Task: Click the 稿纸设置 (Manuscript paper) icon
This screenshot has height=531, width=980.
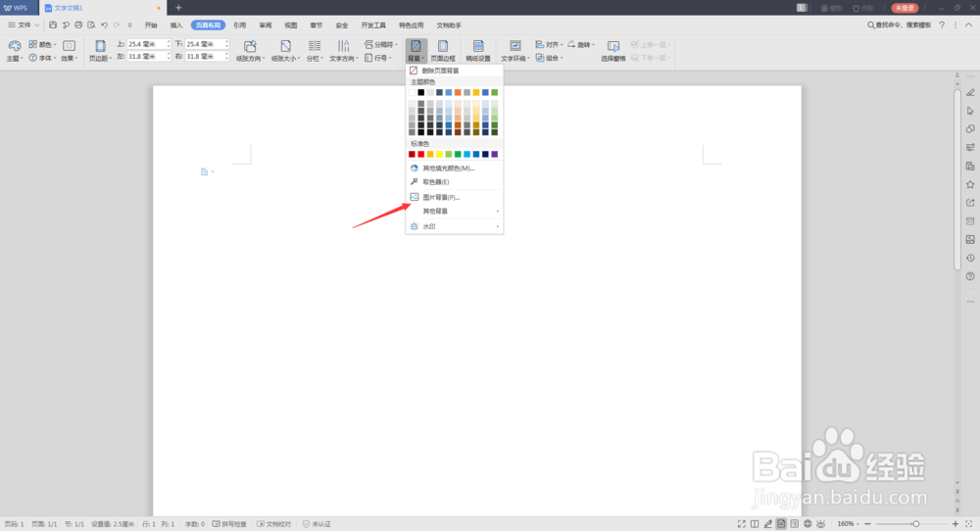Action: tap(478, 51)
